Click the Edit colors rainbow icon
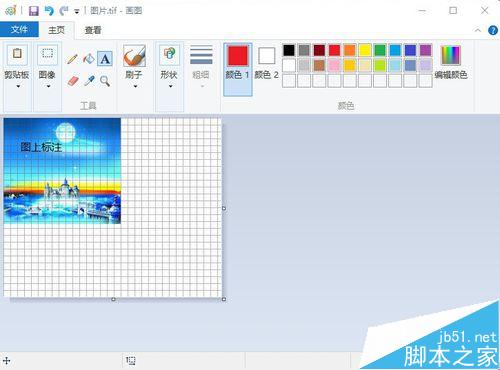500x370 pixels. click(x=451, y=55)
